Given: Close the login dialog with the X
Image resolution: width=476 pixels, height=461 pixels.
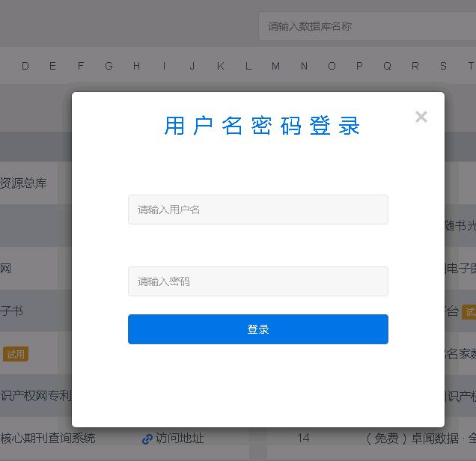Looking at the screenshot, I should pos(421,117).
